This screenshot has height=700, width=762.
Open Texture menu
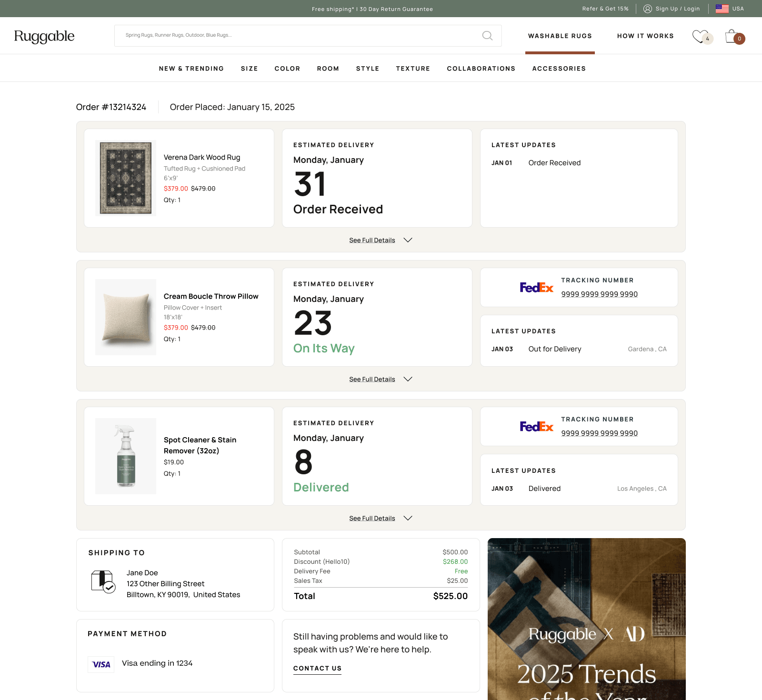[413, 69]
